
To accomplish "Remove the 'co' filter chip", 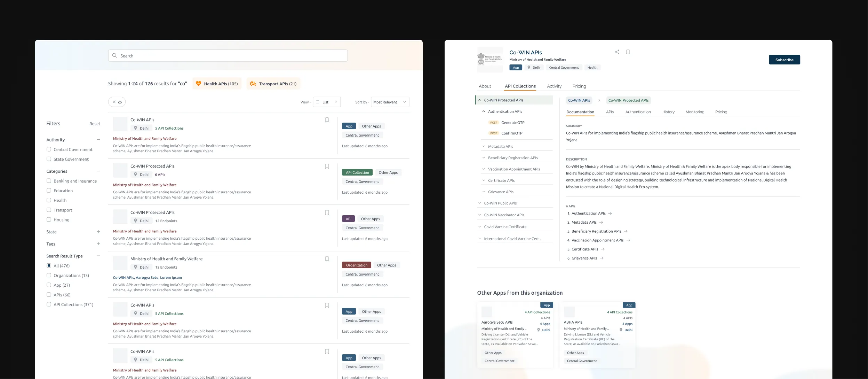I will (114, 102).
